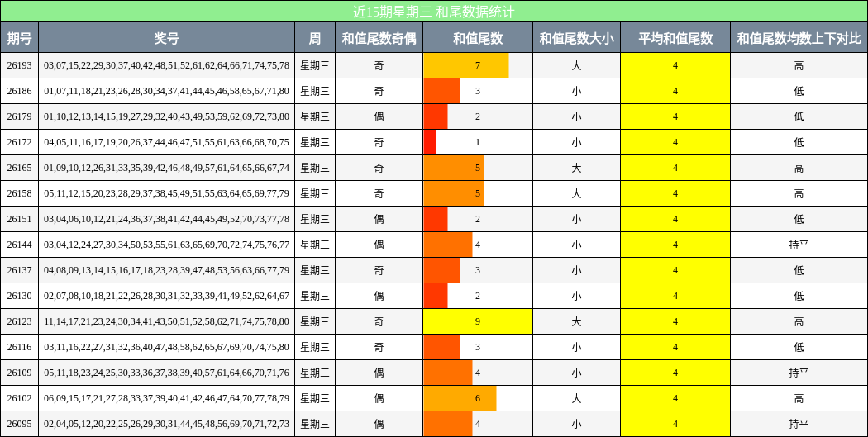Click the 周 column header
Image resolution: width=868 pixels, height=437 pixels.
(x=315, y=38)
